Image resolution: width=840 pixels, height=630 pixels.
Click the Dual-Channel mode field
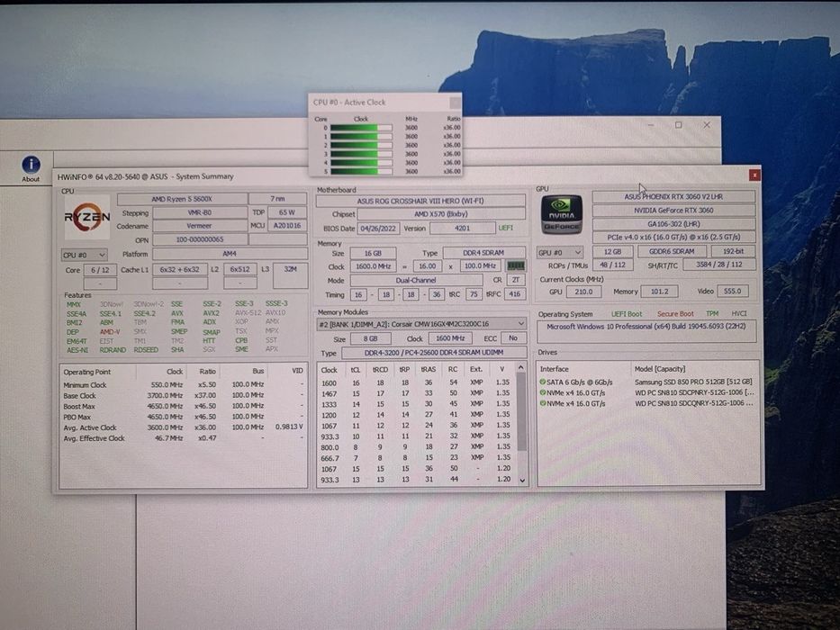click(x=416, y=280)
